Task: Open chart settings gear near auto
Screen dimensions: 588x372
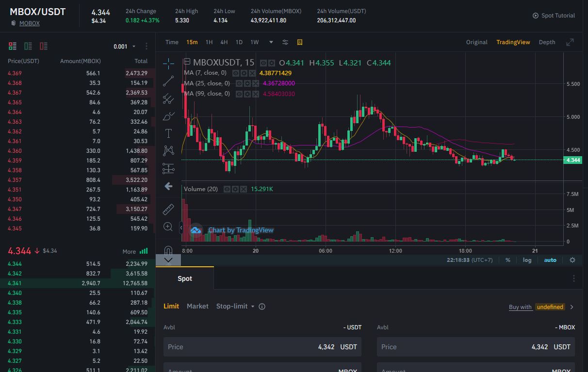Action: pyautogui.click(x=572, y=260)
